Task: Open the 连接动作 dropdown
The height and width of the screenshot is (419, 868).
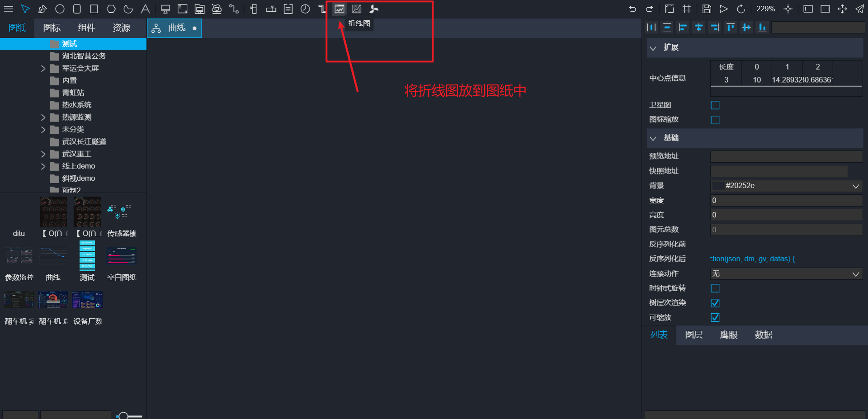Action: pyautogui.click(x=786, y=273)
